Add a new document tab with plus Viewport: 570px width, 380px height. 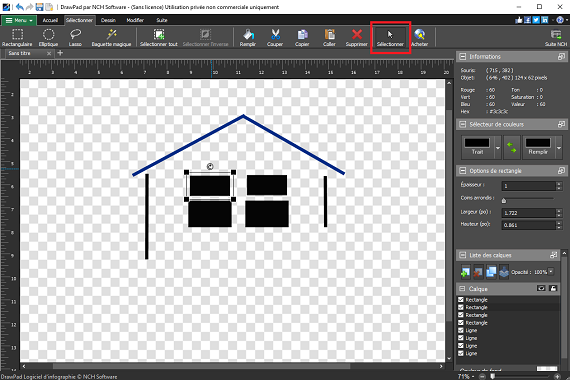click(x=60, y=53)
